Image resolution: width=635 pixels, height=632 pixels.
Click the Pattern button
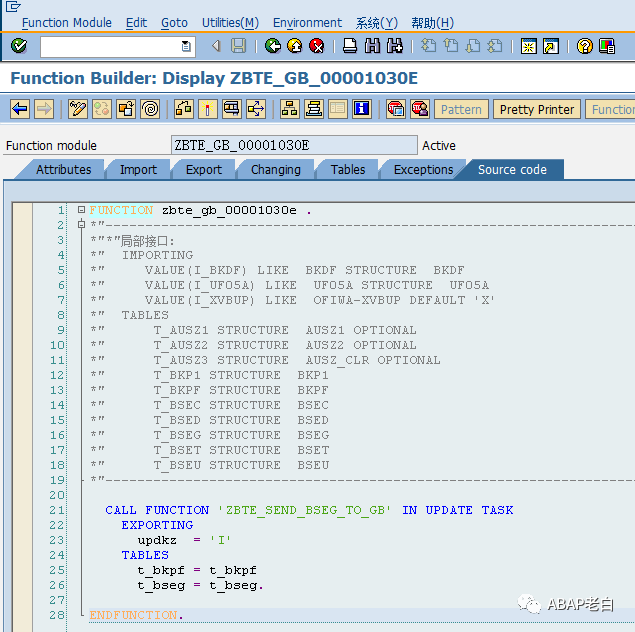(461, 109)
